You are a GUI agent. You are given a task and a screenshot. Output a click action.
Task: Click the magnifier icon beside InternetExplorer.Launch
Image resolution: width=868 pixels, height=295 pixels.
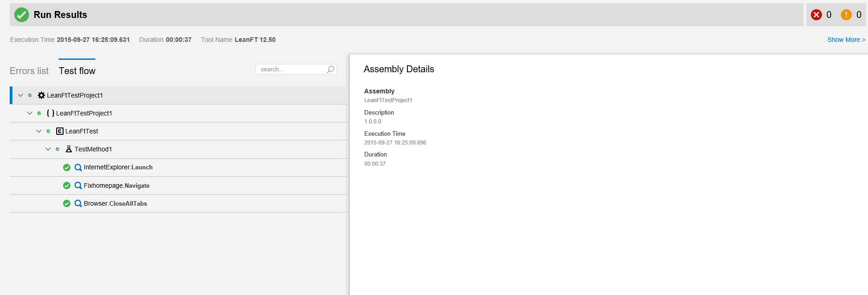(78, 168)
